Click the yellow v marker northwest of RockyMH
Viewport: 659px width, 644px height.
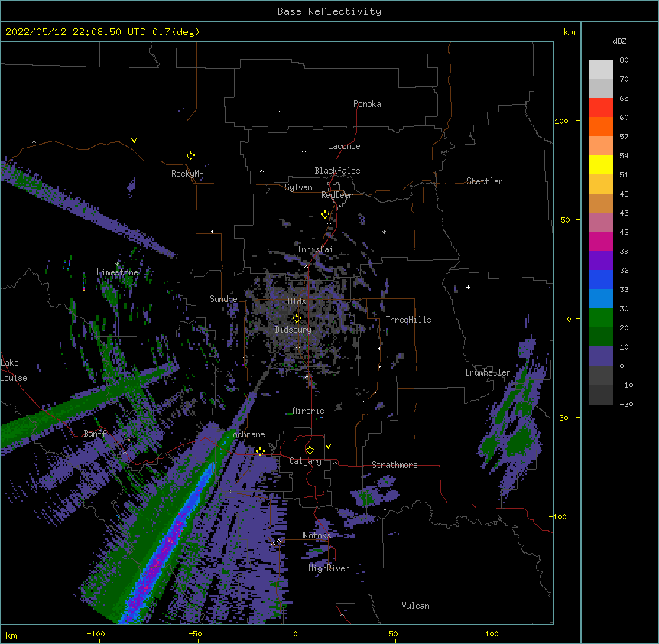tap(134, 141)
